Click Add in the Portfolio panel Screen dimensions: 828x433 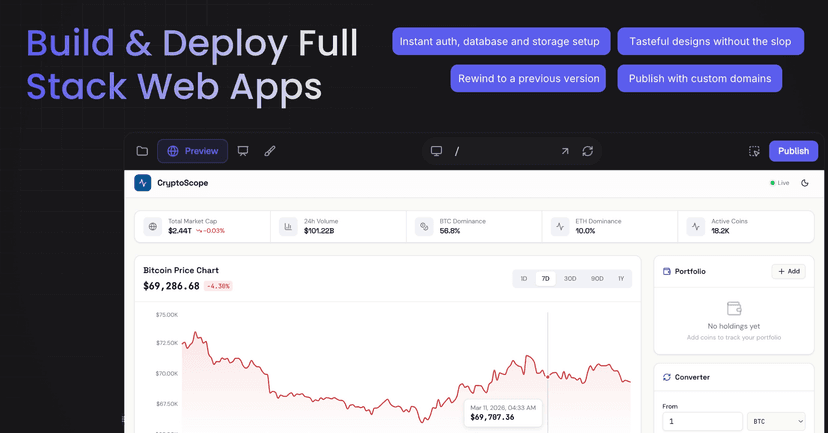point(788,271)
